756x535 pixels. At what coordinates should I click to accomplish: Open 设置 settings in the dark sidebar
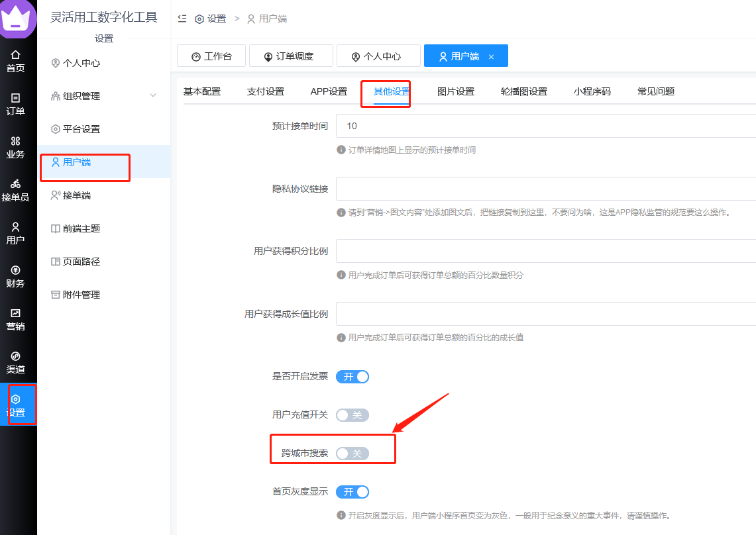pyautogui.click(x=19, y=405)
